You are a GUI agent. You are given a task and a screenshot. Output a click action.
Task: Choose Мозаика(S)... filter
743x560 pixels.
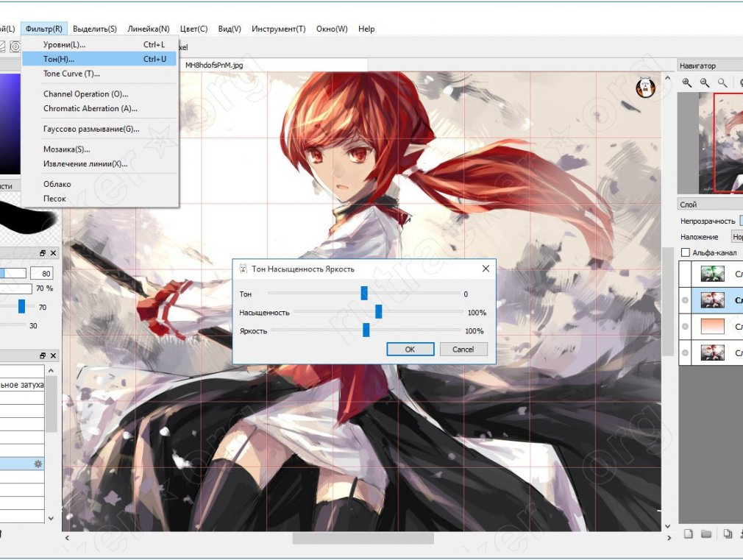pos(99,149)
